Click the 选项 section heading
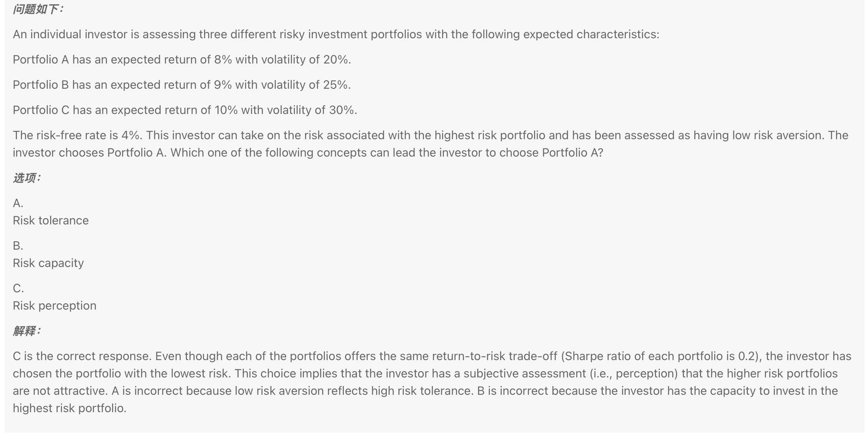 click(x=26, y=178)
